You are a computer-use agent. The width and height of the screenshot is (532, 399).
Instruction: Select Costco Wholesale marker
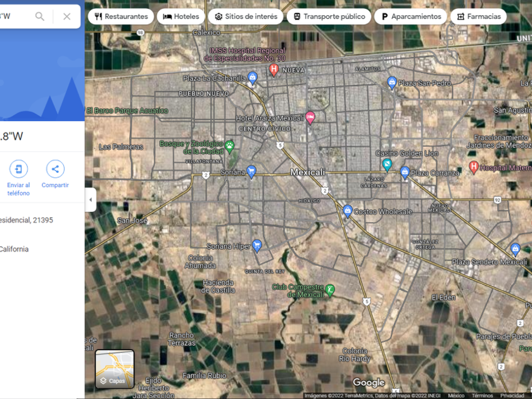[348, 211]
